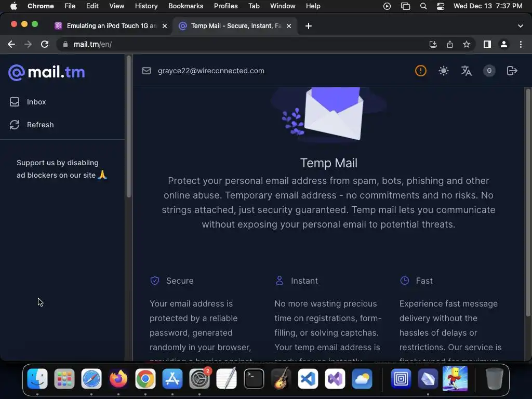This screenshot has width=532, height=399.
Task: Toggle light mode with the sun icon
Action: point(444,71)
